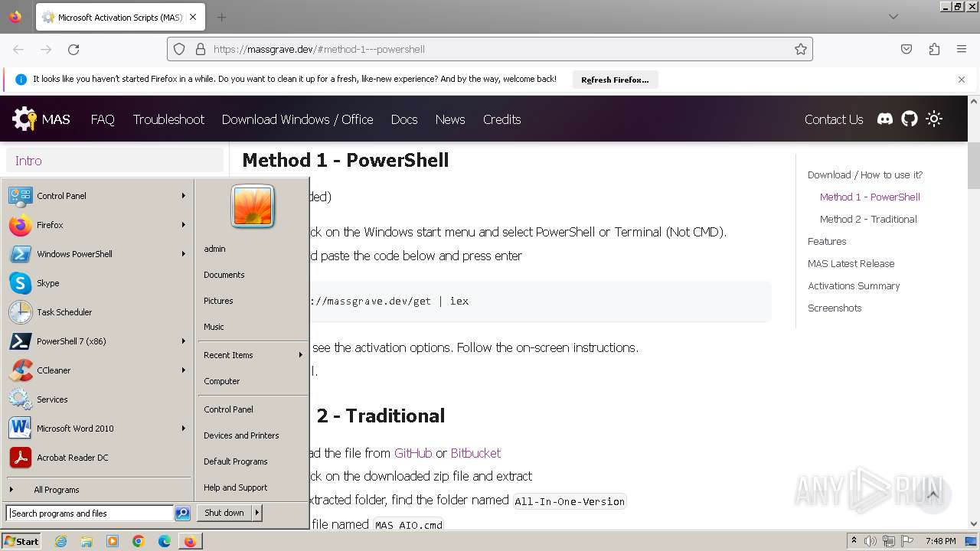This screenshot has height=551, width=980.
Task: Open Shut down options arrow
Action: [257, 513]
